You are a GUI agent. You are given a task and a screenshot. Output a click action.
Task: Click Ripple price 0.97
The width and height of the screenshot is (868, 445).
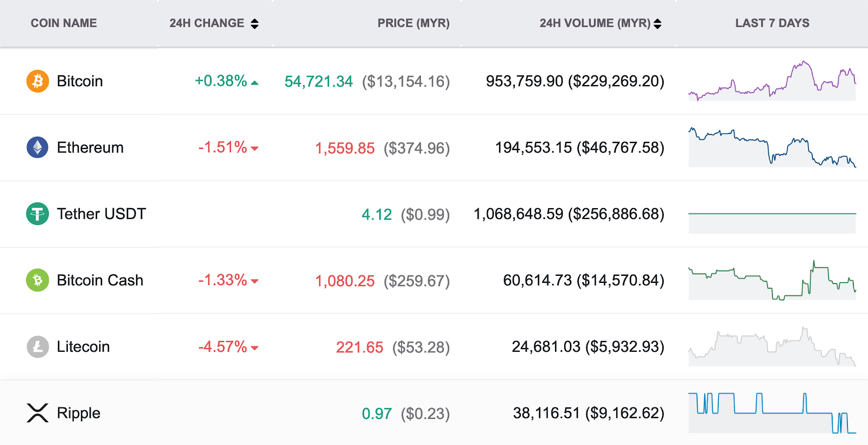click(x=376, y=414)
